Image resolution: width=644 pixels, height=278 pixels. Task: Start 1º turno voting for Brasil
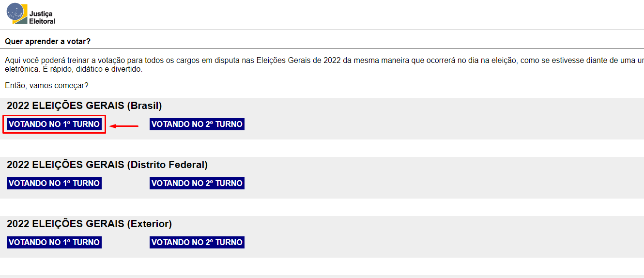click(x=54, y=124)
